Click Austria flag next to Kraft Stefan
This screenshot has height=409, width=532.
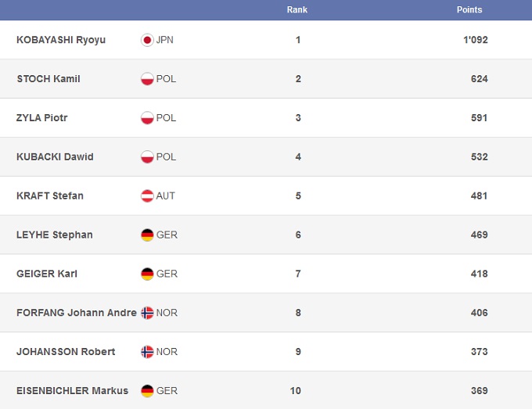click(147, 196)
